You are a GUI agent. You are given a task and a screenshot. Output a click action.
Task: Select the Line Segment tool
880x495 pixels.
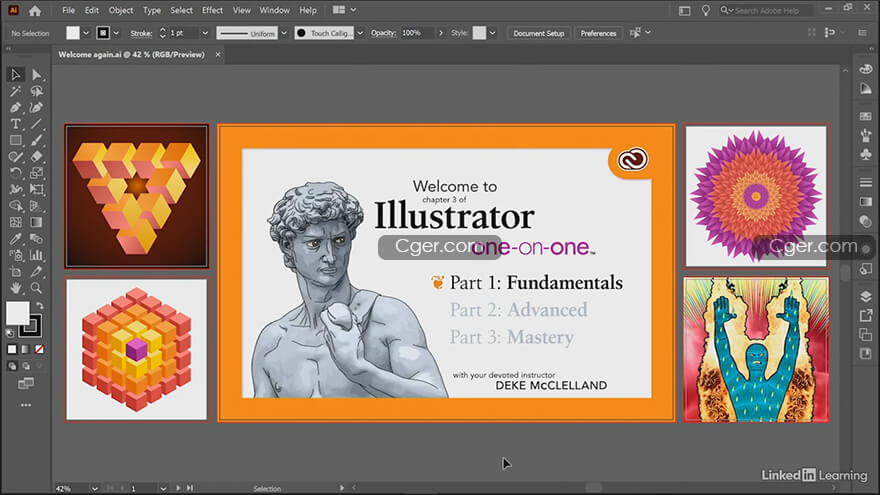[36, 124]
